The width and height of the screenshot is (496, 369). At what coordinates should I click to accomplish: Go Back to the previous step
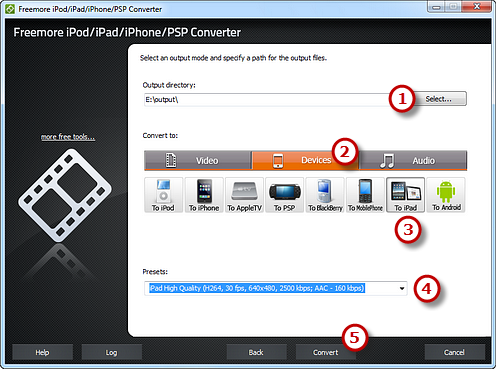(x=256, y=352)
